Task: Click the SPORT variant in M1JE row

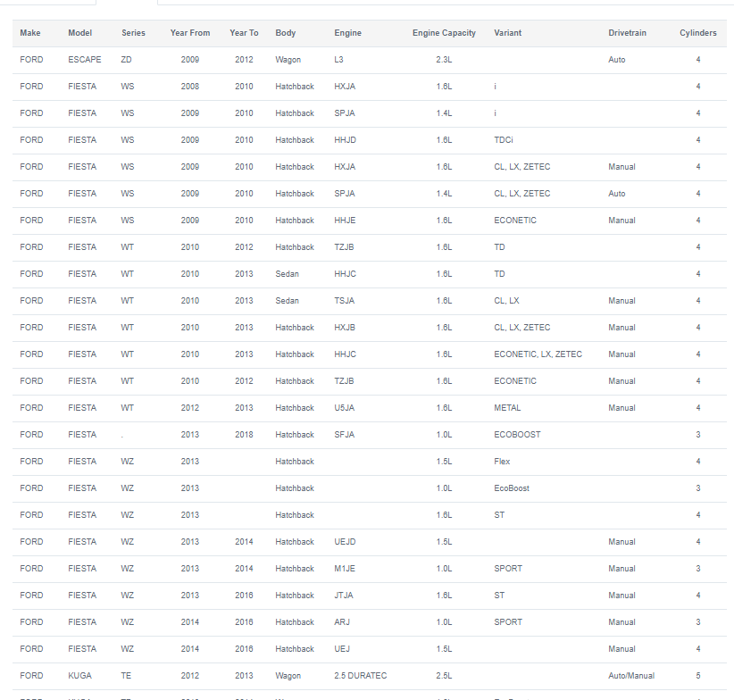Action: (508, 569)
